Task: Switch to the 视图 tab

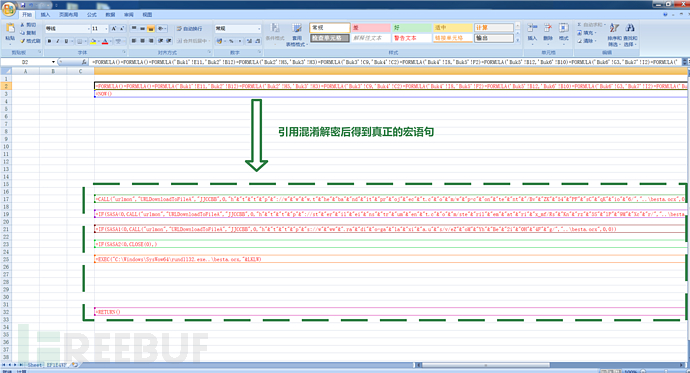Action: coord(147,15)
